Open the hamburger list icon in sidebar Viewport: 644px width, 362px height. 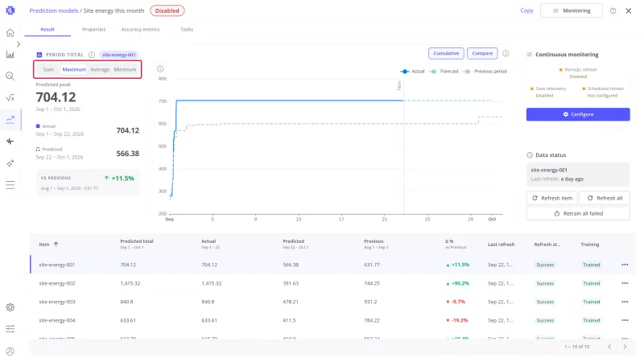10,185
